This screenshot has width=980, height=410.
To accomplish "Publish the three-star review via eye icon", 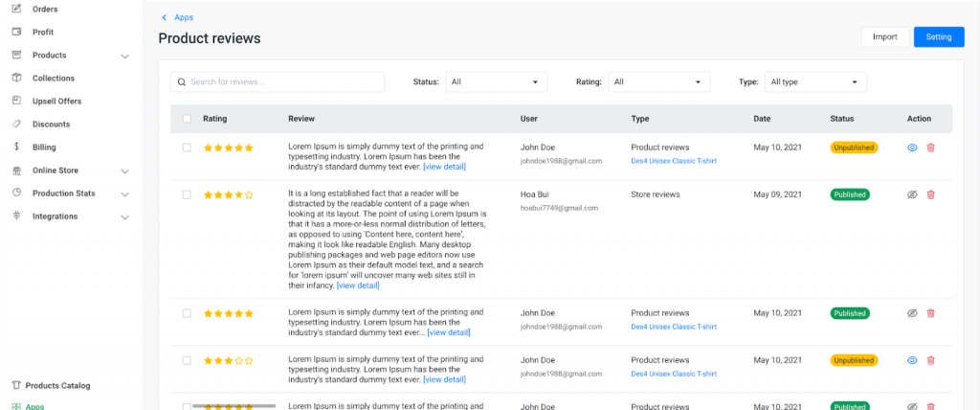I will tap(912, 360).
